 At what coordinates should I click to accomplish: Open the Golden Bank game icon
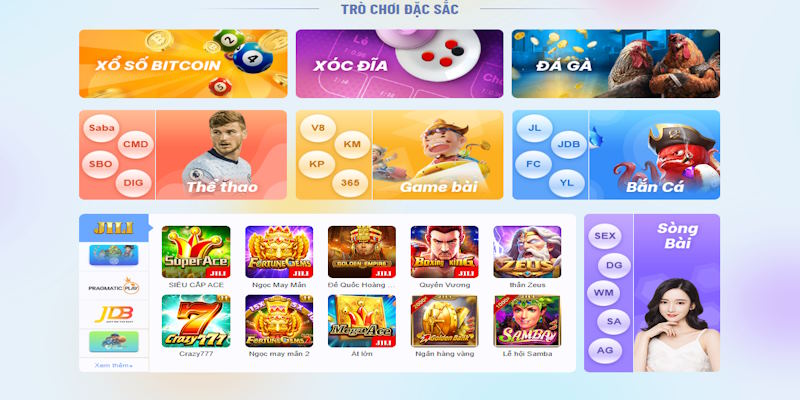coord(444,321)
